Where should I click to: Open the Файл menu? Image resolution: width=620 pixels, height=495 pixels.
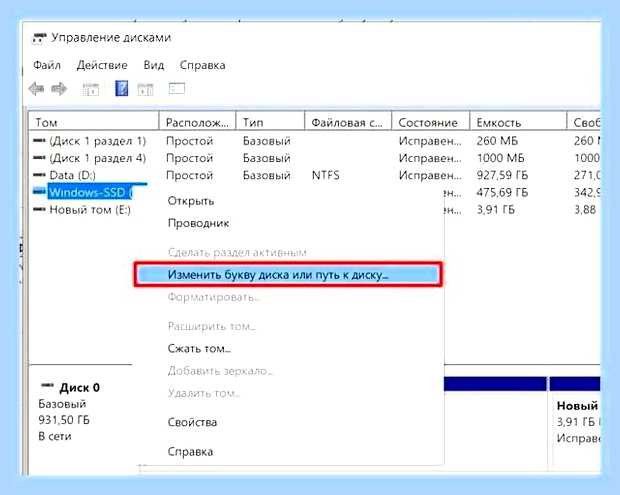47,65
